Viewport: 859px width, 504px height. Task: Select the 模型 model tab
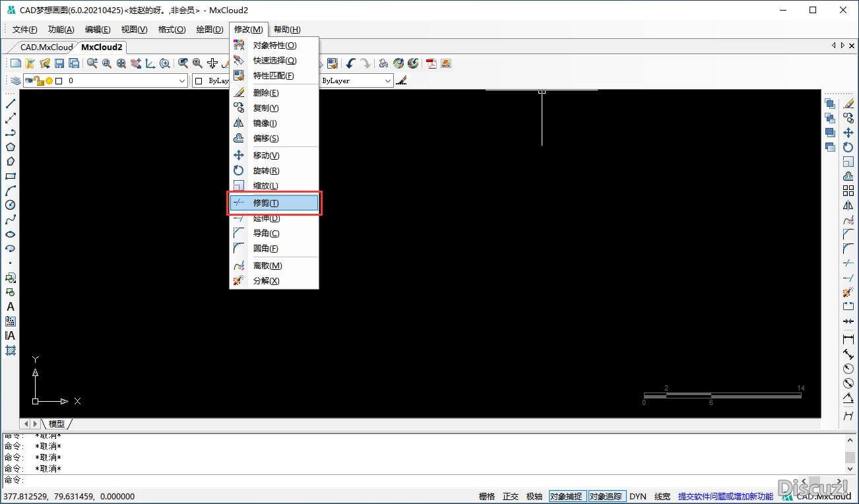pos(57,424)
